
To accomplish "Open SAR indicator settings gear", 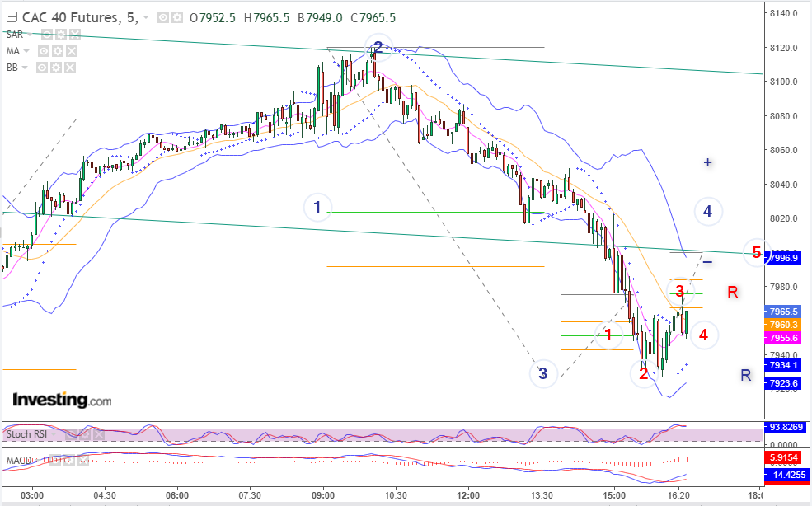I will click(x=61, y=35).
